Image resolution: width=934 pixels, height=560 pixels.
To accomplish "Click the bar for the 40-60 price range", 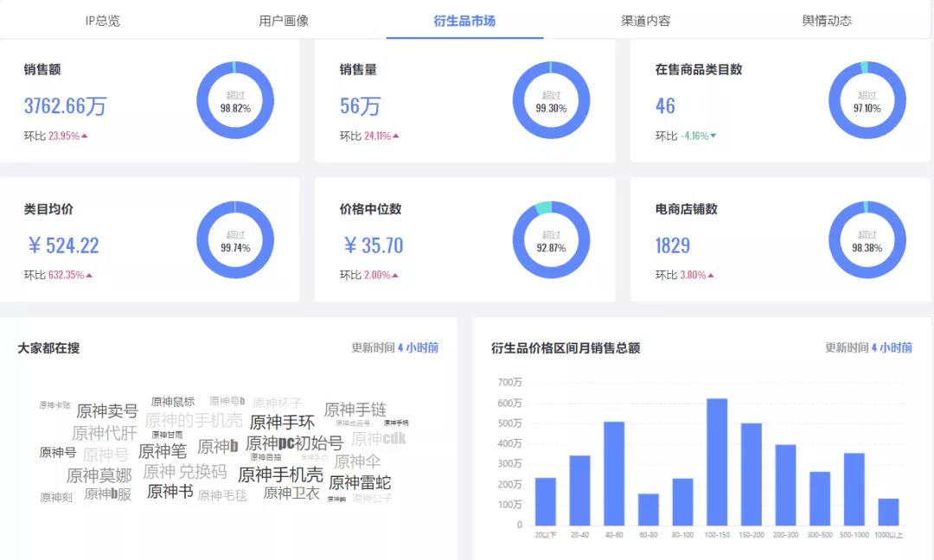I will point(614,473).
